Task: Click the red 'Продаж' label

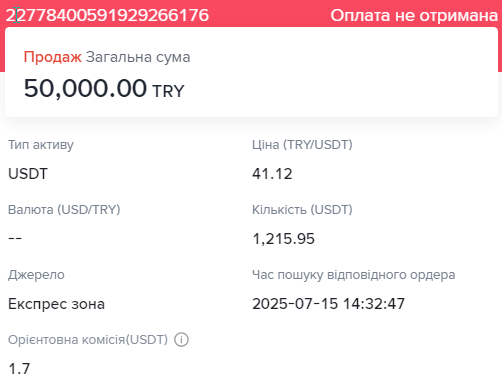Action: (52, 57)
